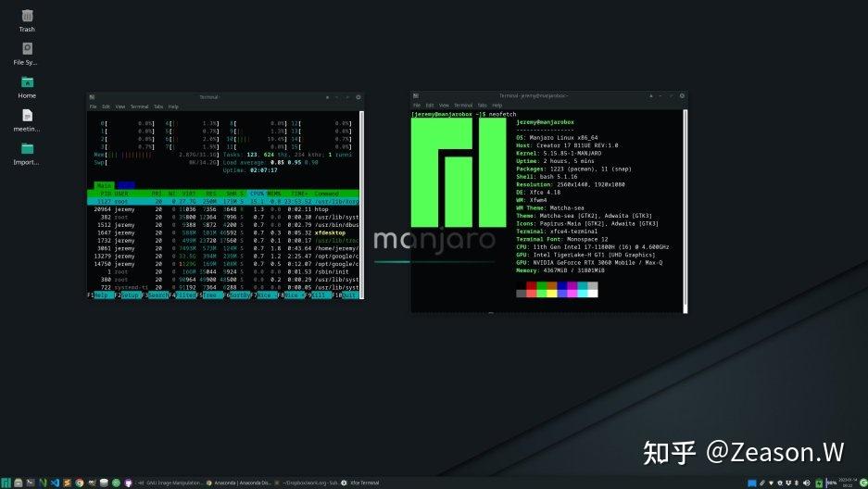Switch to Anaconda taskbar window

click(239, 483)
